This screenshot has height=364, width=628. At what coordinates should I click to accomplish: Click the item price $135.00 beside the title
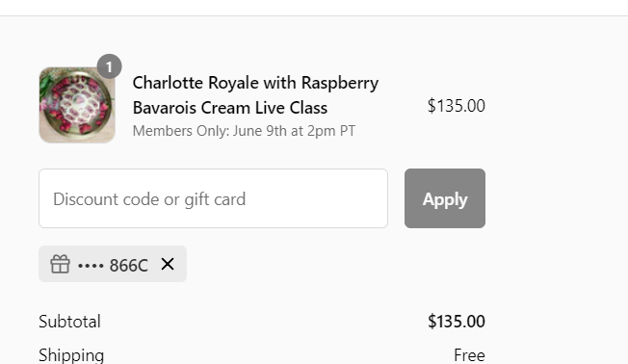point(457,106)
